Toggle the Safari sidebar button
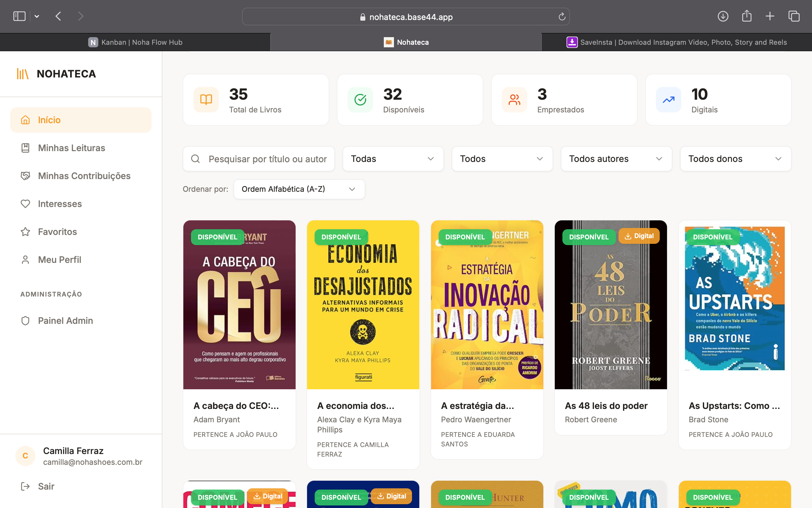Image resolution: width=812 pixels, height=508 pixels. pyautogui.click(x=19, y=16)
